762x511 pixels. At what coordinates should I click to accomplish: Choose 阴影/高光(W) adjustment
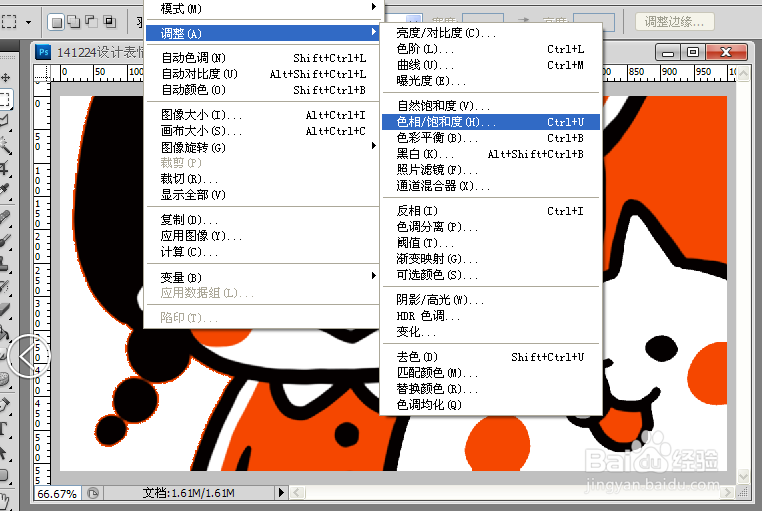tap(491, 300)
